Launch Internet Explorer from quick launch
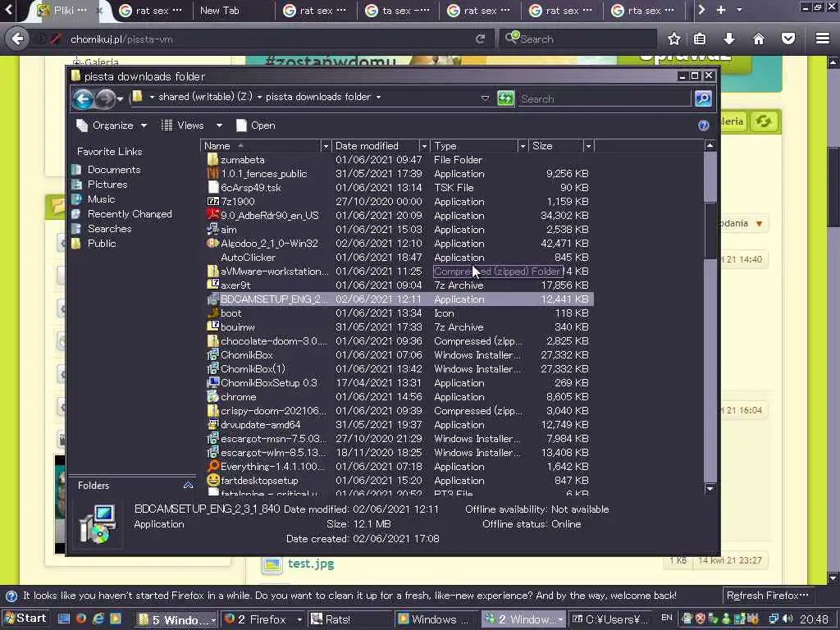The height and width of the screenshot is (630, 840). pos(98,619)
